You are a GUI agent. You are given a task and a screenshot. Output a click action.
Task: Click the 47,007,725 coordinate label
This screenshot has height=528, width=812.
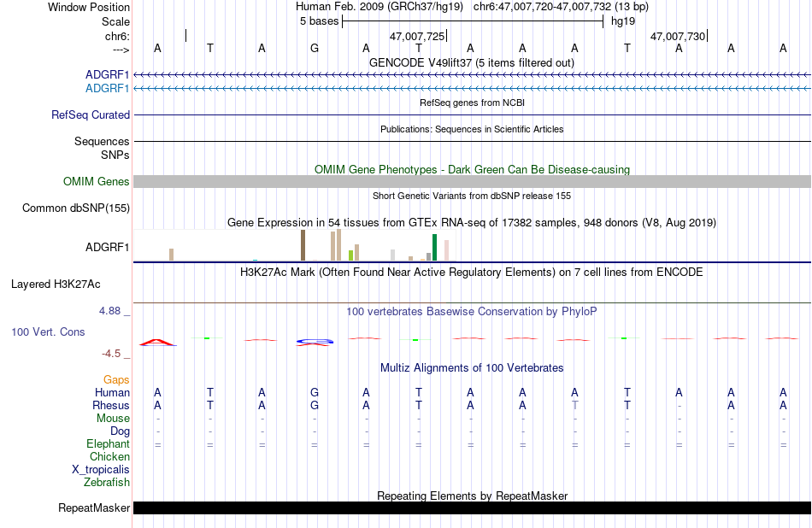(417, 36)
